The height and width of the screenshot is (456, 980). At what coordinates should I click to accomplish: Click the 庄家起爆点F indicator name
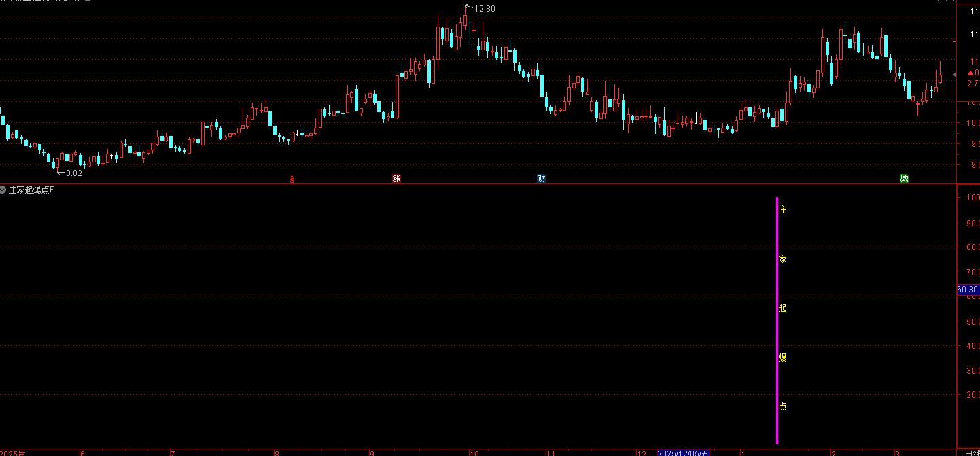click(31, 190)
